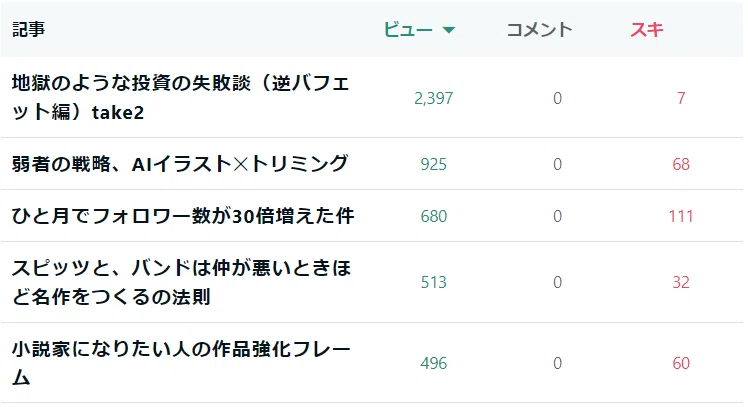Click the 513 view count
748x407 pixels.
(x=433, y=282)
